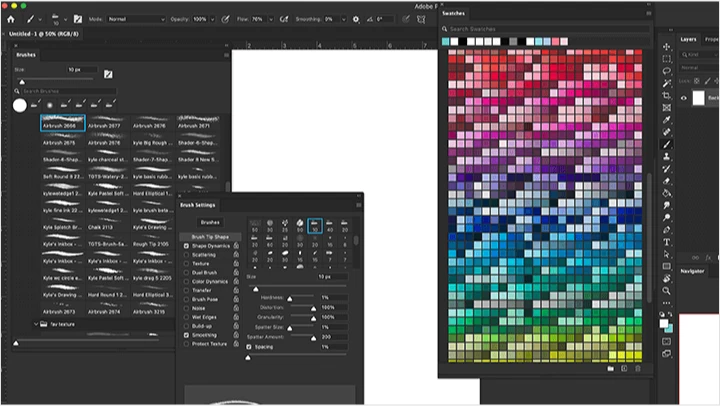Uncheck Smoothing checkbox in Brush Settings
720x406 pixels.
click(x=186, y=335)
